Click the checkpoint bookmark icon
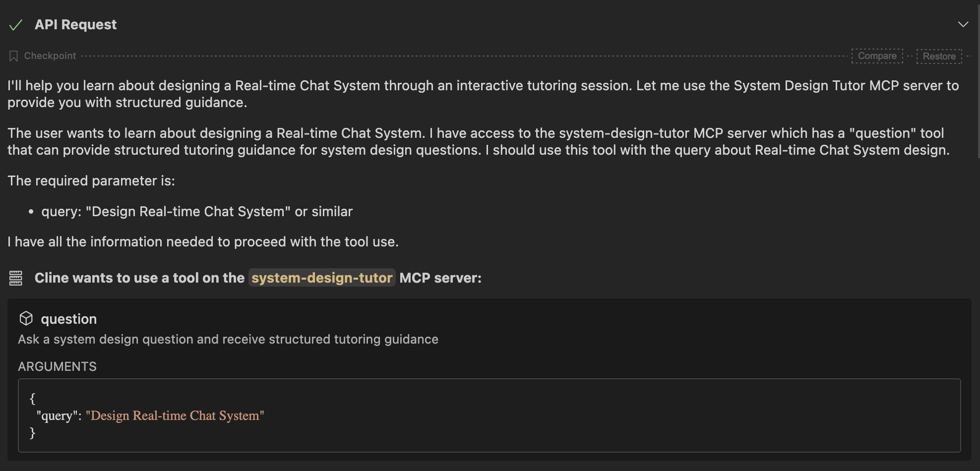This screenshot has height=471, width=980. [x=13, y=55]
